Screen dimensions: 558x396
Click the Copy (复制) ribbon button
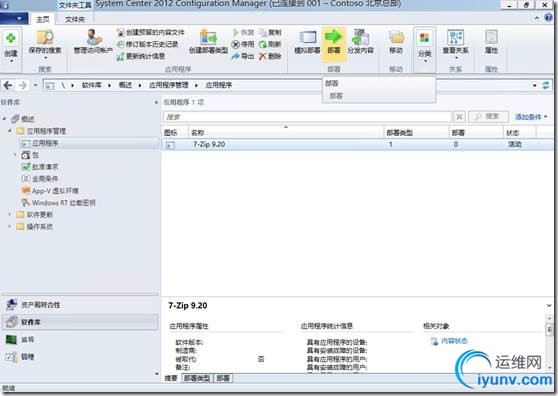click(270, 32)
